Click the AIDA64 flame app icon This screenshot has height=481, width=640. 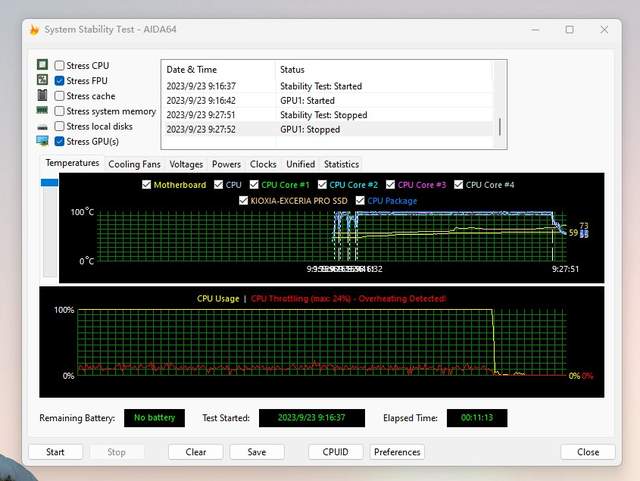coord(34,29)
